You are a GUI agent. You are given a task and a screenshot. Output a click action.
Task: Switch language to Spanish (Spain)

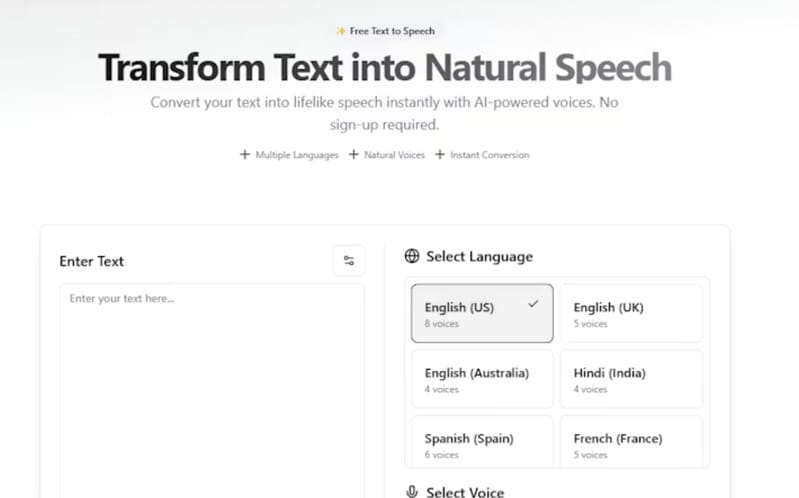click(x=482, y=444)
